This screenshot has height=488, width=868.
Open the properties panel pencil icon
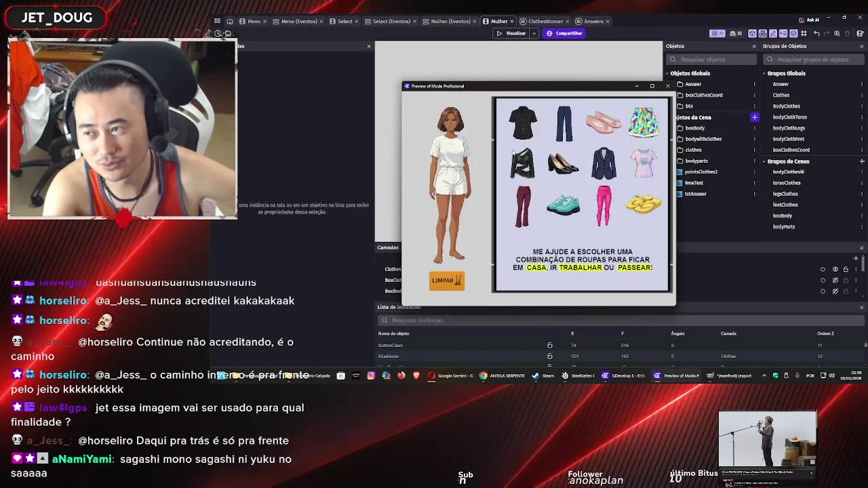click(773, 33)
